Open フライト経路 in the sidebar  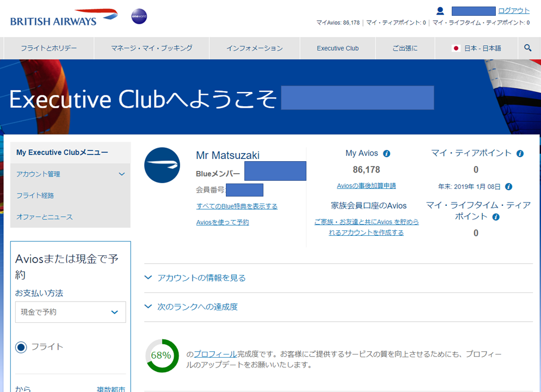click(35, 195)
